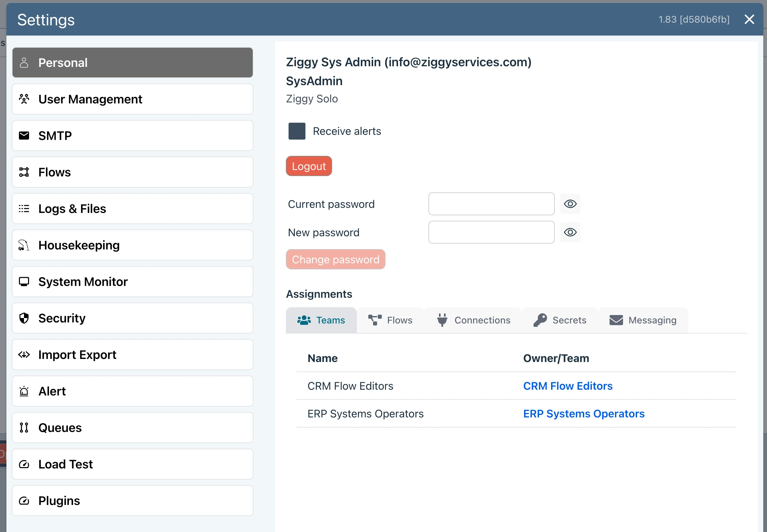767x532 pixels.
Task: Show the current password with eye icon
Action: 570,204
